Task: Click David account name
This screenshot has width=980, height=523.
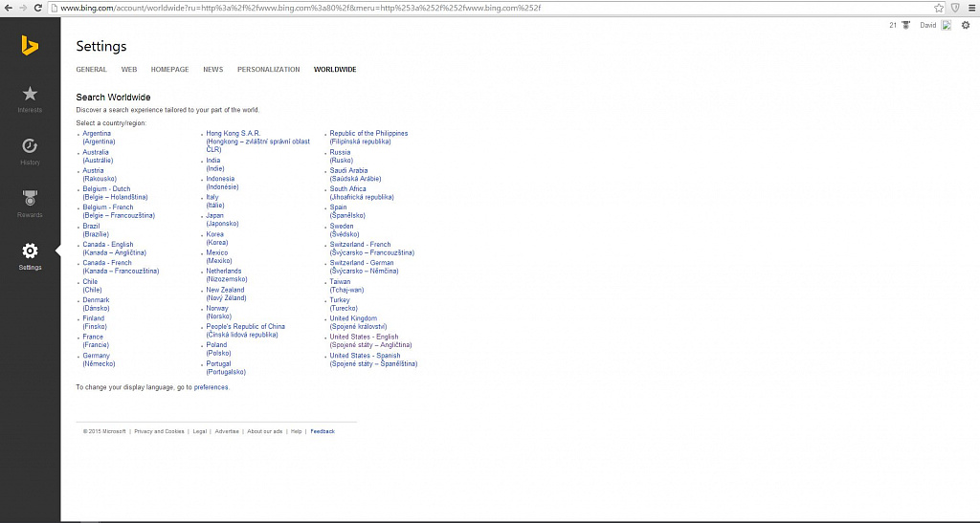Action: point(927,26)
